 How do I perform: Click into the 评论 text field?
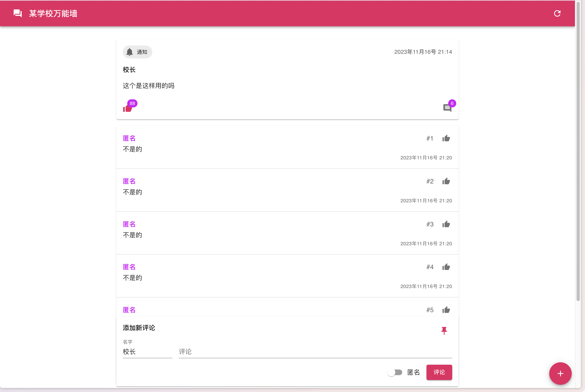pyautogui.click(x=315, y=352)
